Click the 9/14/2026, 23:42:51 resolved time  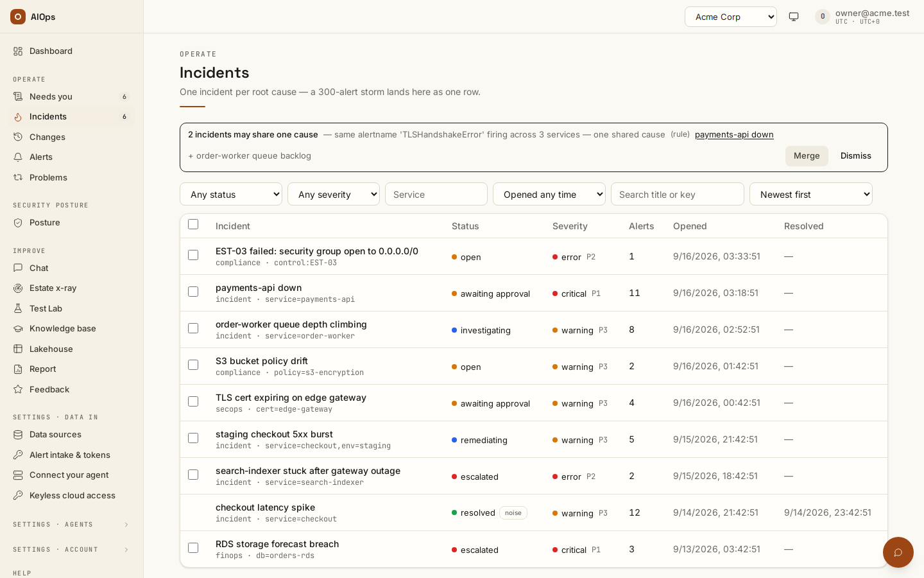click(x=828, y=512)
